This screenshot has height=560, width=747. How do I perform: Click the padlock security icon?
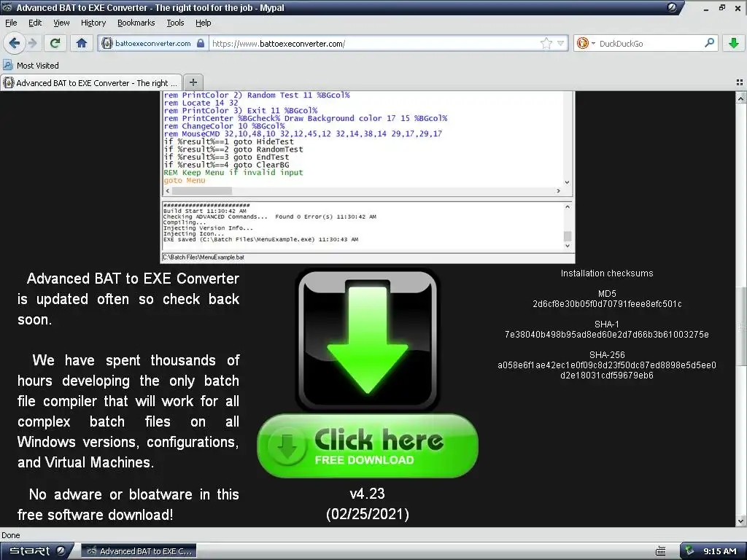201,43
